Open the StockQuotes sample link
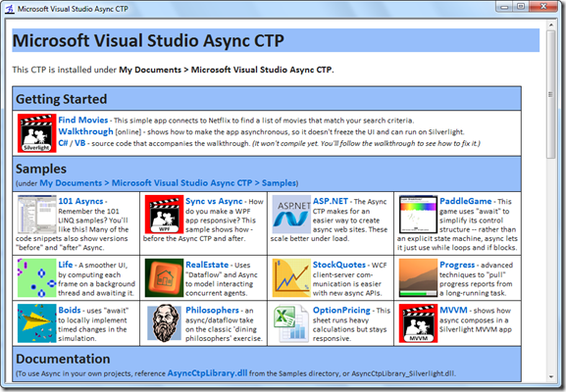 339,265
